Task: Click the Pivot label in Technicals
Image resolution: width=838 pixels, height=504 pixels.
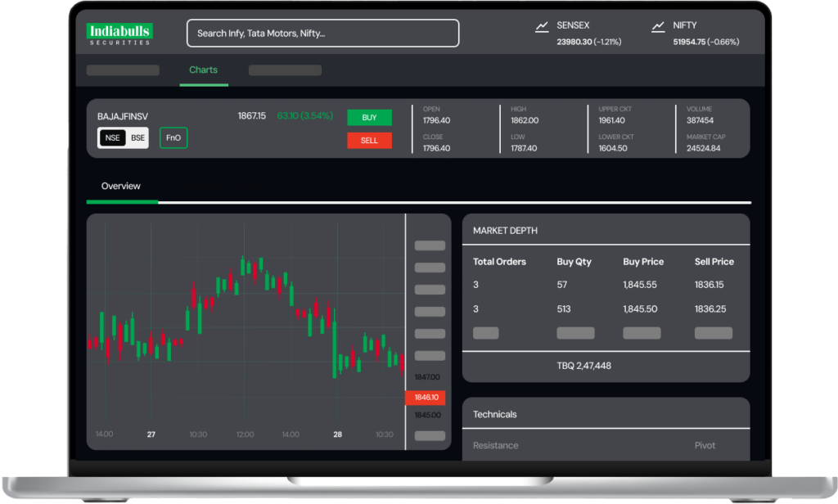Action: 705,446
